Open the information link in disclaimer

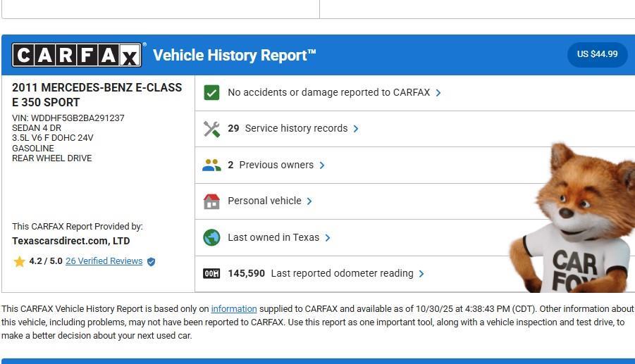[234, 309]
